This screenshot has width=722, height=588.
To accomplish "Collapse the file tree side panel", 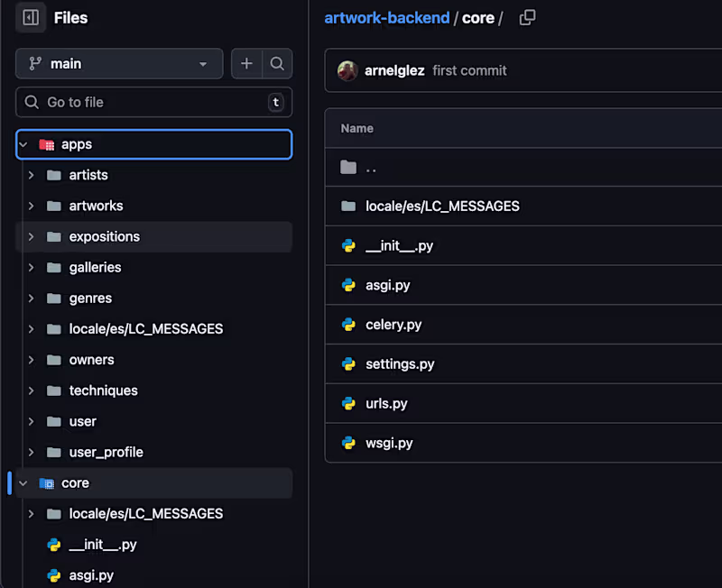I will pyautogui.click(x=31, y=17).
